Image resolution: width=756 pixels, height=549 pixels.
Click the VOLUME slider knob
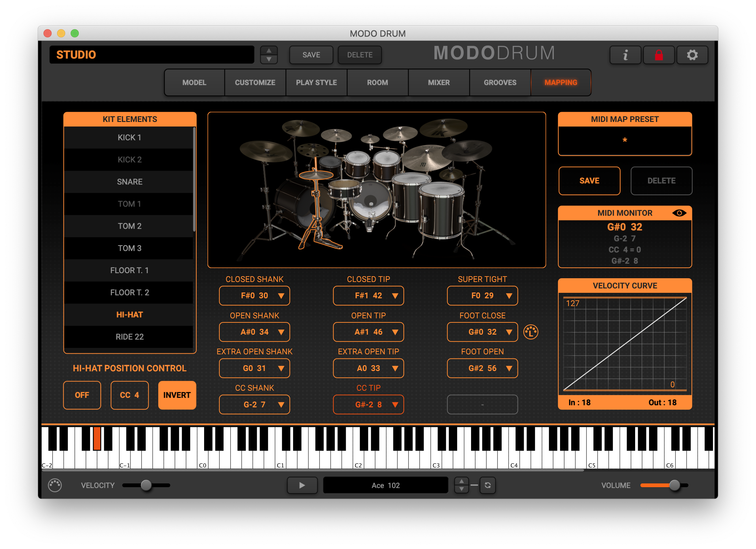pyautogui.click(x=674, y=485)
